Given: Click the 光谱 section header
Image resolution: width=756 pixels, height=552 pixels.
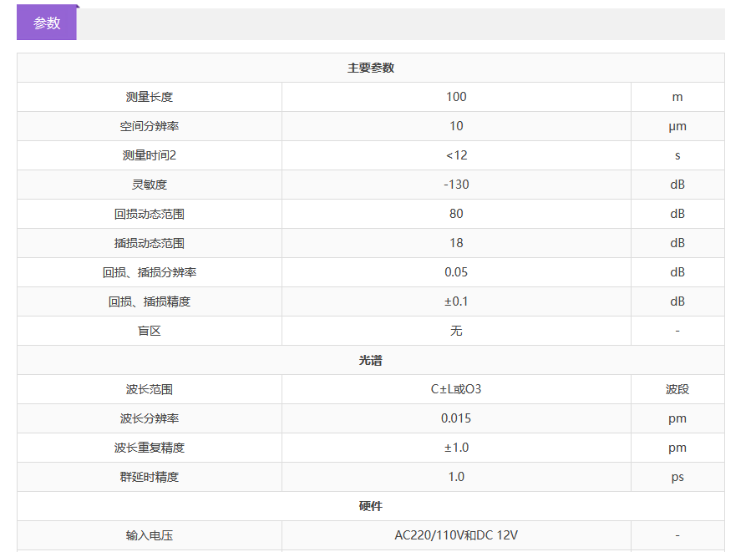Looking at the screenshot, I should click(x=371, y=360).
